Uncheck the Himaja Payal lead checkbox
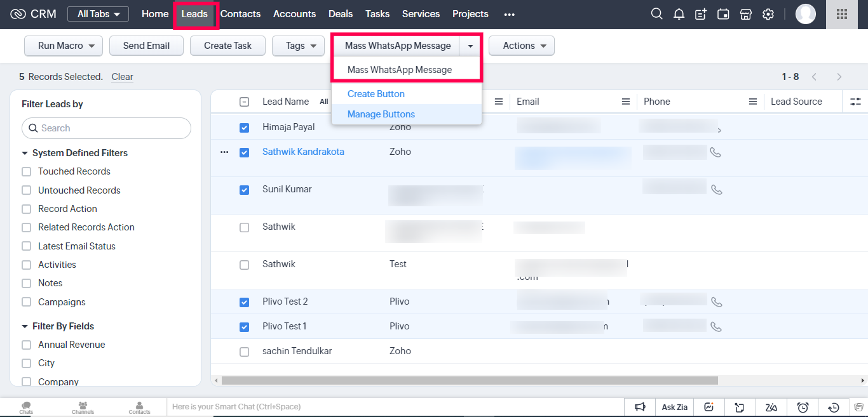 245,128
